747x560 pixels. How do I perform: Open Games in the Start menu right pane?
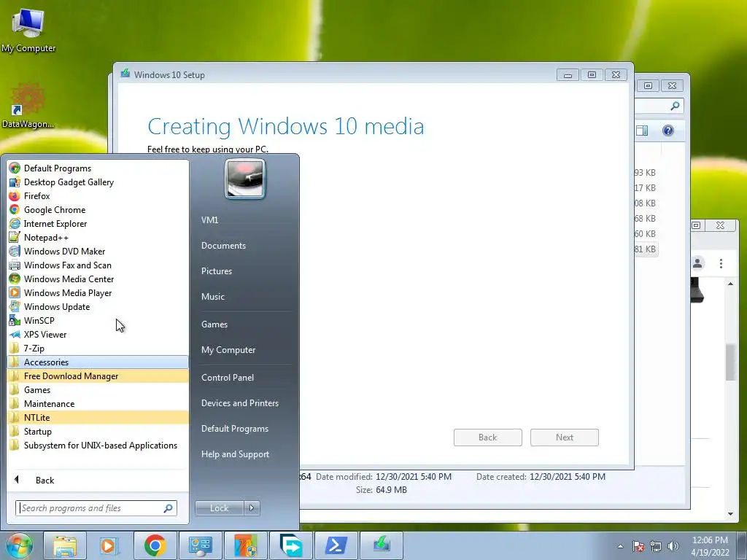pos(214,324)
